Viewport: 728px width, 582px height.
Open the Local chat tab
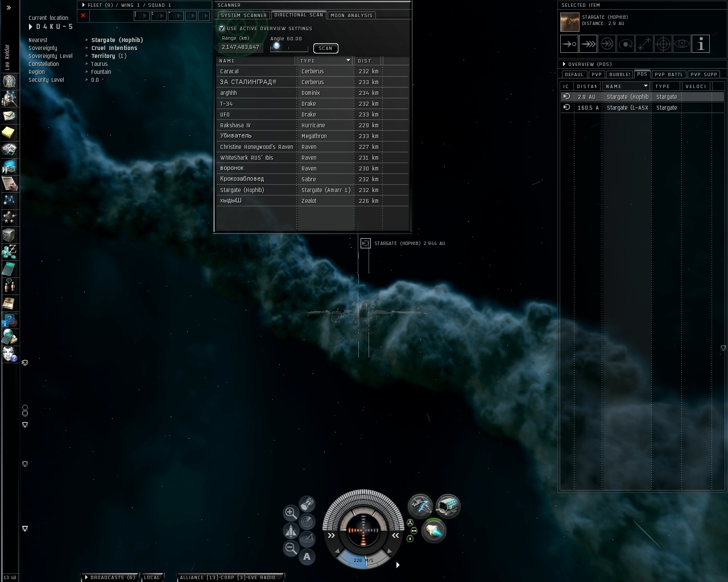point(152,577)
